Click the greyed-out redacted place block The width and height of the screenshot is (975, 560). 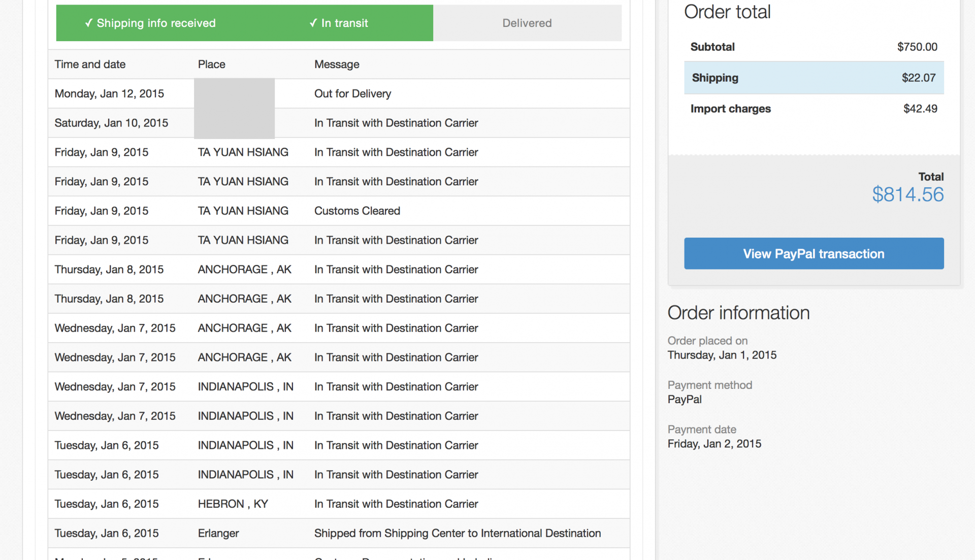click(234, 108)
